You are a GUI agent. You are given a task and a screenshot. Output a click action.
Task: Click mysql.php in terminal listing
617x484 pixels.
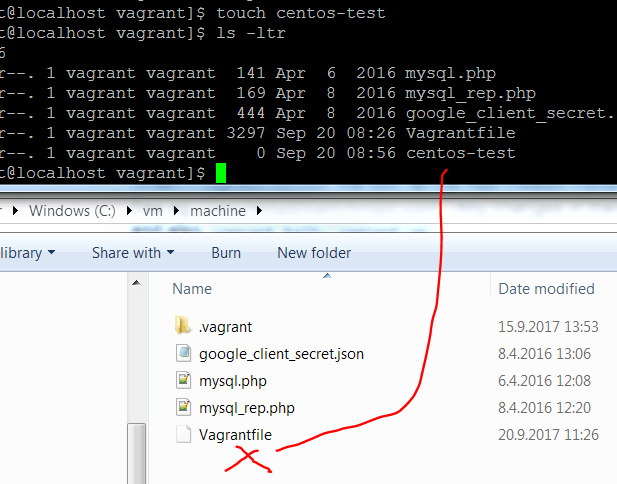451,74
